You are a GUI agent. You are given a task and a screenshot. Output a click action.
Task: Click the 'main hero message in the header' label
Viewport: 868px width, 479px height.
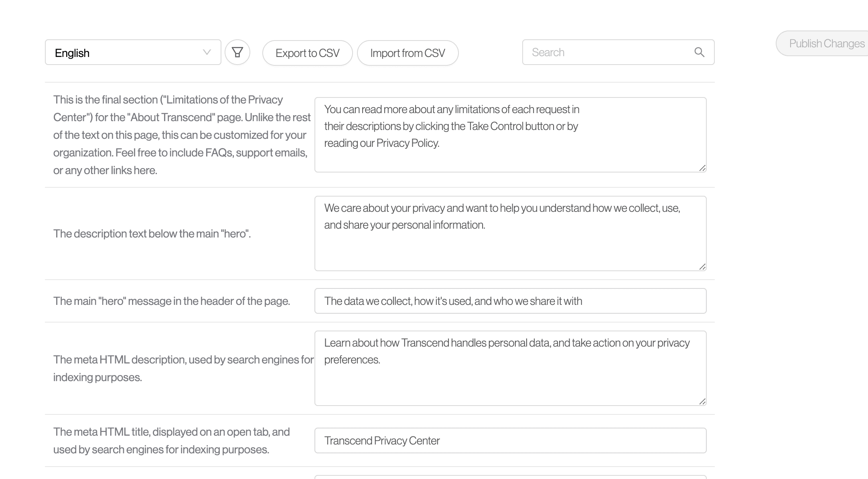click(172, 301)
